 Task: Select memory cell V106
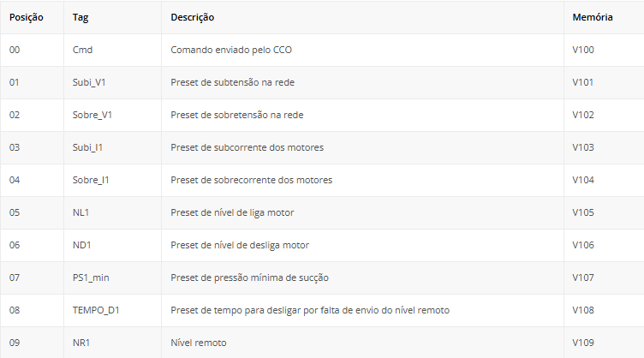[583, 245]
